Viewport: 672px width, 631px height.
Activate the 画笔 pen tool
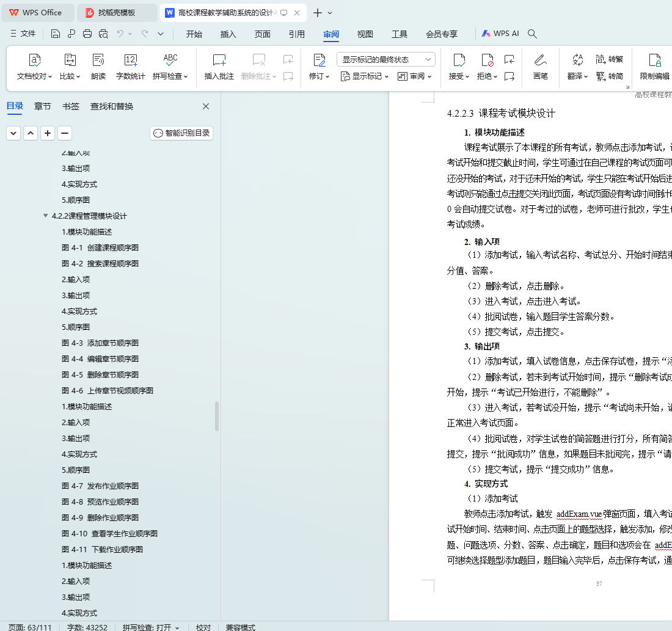point(541,67)
